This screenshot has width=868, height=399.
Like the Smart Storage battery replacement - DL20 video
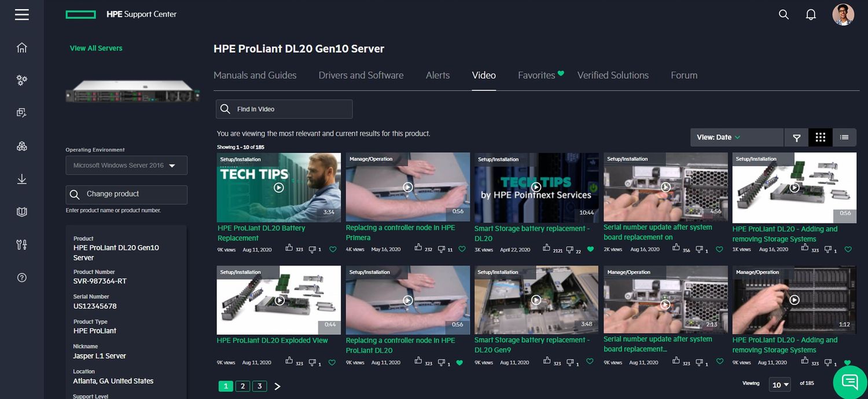pyautogui.click(x=547, y=248)
